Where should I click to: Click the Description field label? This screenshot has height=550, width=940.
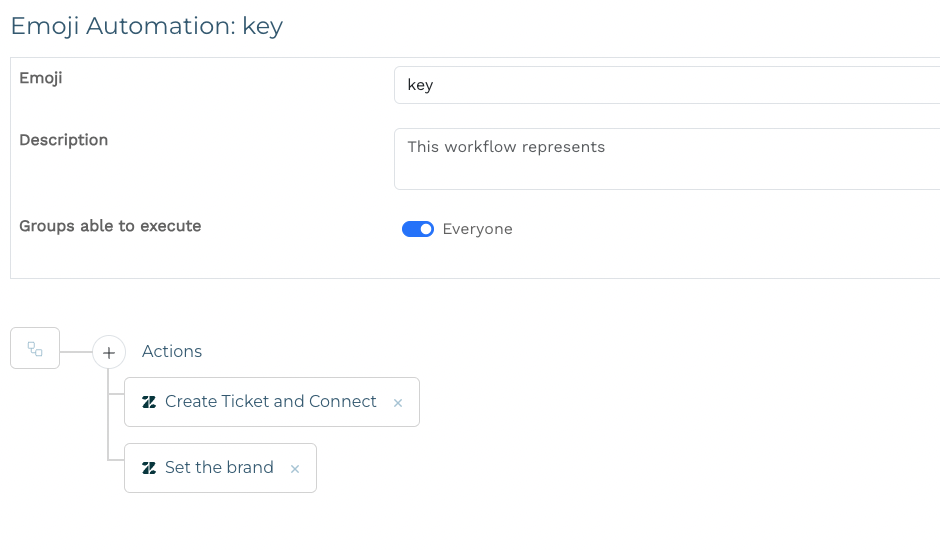click(x=64, y=140)
